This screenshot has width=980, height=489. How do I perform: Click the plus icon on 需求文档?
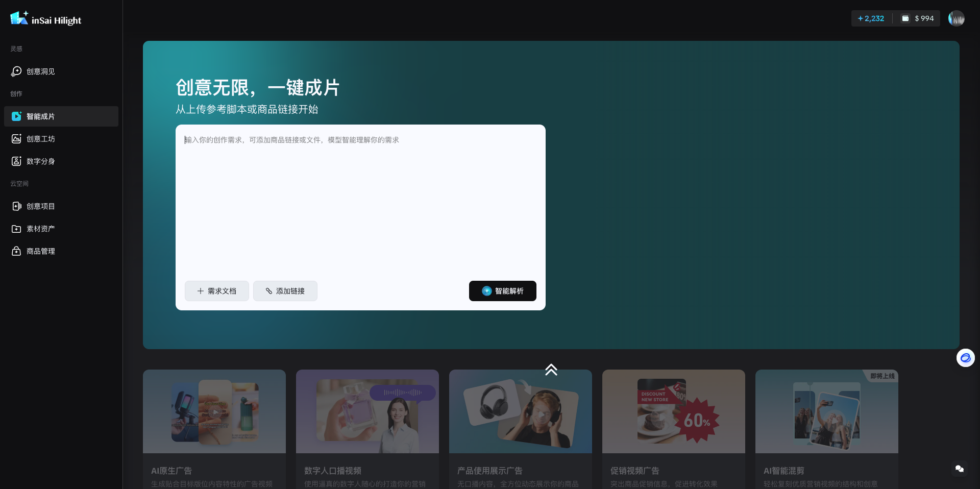(201, 291)
